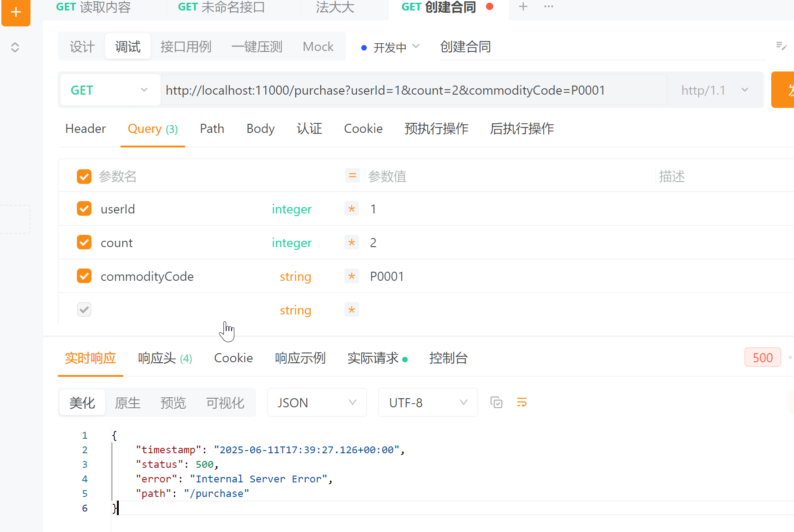The height and width of the screenshot is (532, 794).
Task: Select the 接口用例 tab
Action: tap(186, 46)
